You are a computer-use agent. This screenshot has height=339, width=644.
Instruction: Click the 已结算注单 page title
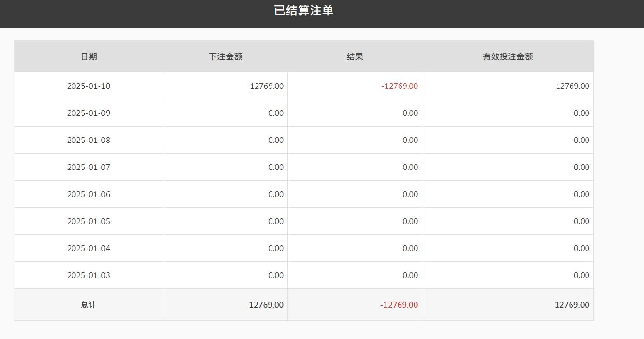pos(303,11)
